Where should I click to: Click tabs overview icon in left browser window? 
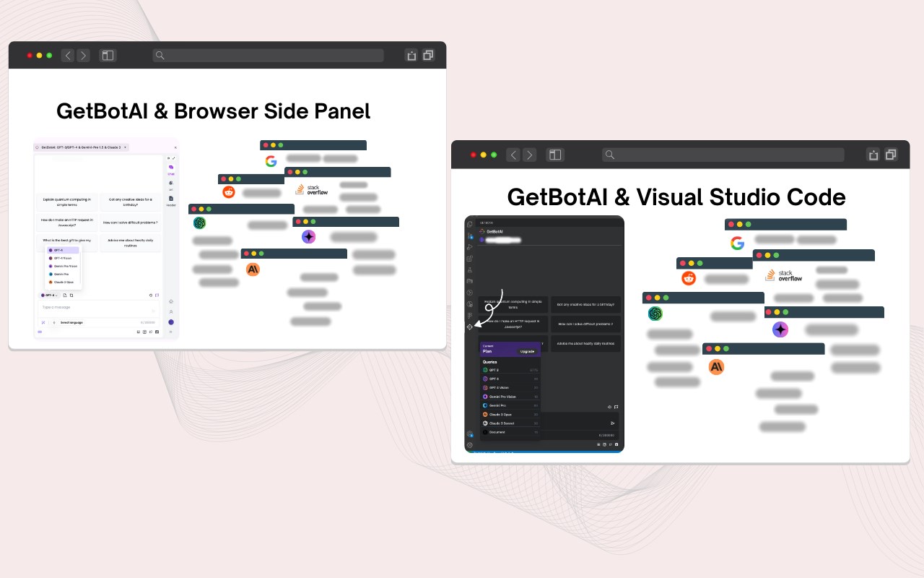coord(429,55)
